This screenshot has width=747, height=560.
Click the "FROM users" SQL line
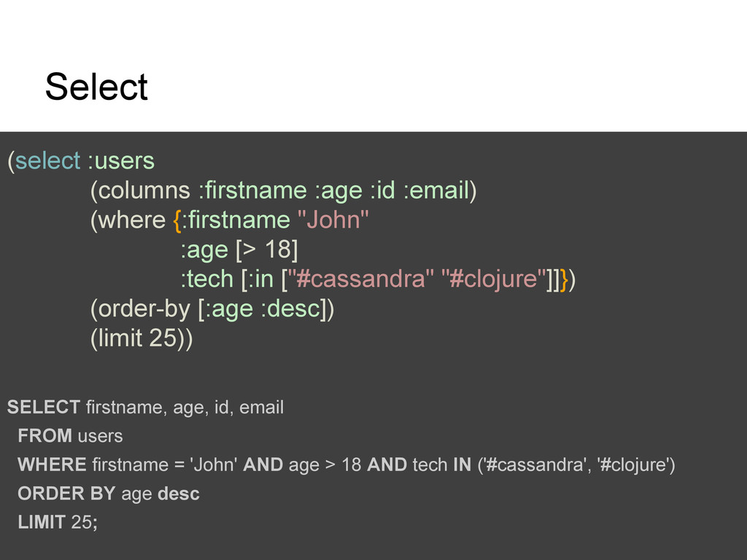tap(70, 436)
